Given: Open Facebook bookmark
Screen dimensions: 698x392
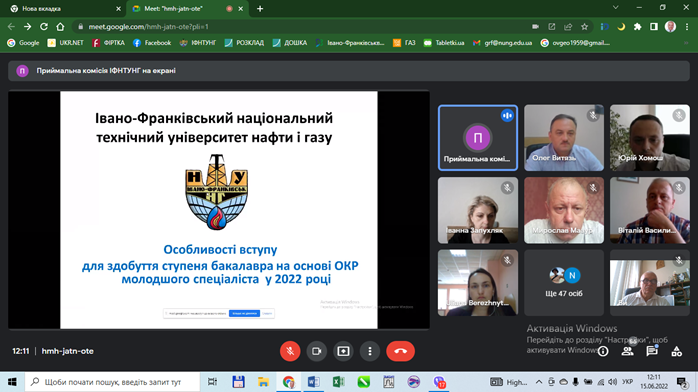Looking at the screenshot, I should click(152, 43).
